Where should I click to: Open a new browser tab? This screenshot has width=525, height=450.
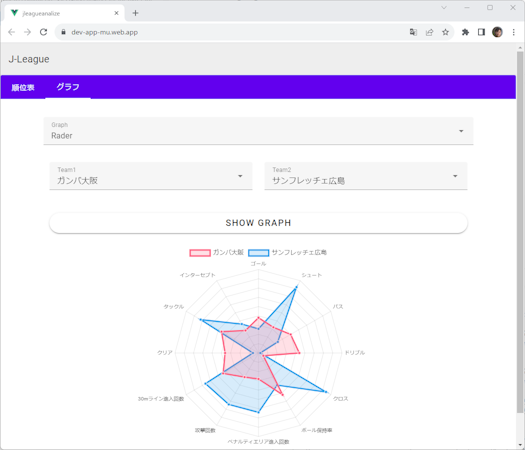[x=135, y=13]
